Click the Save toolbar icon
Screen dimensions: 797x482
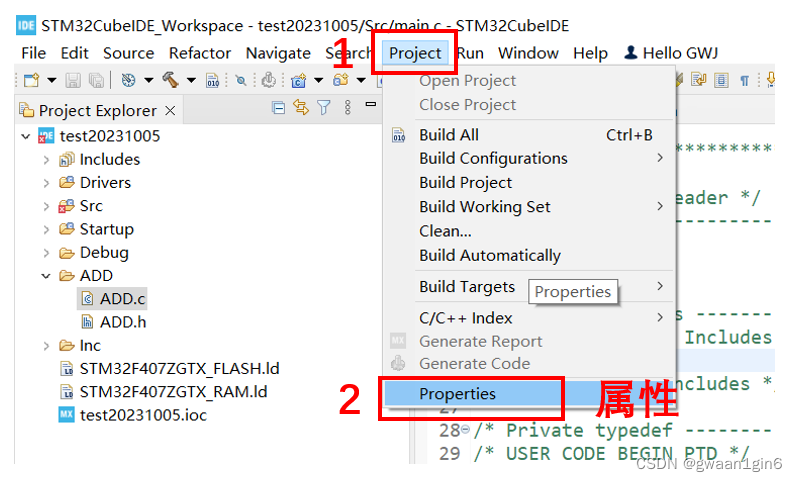point(73,80)
